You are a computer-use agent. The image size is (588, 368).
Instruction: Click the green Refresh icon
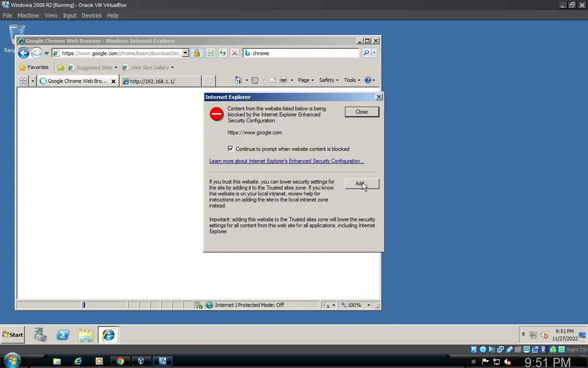223,53
